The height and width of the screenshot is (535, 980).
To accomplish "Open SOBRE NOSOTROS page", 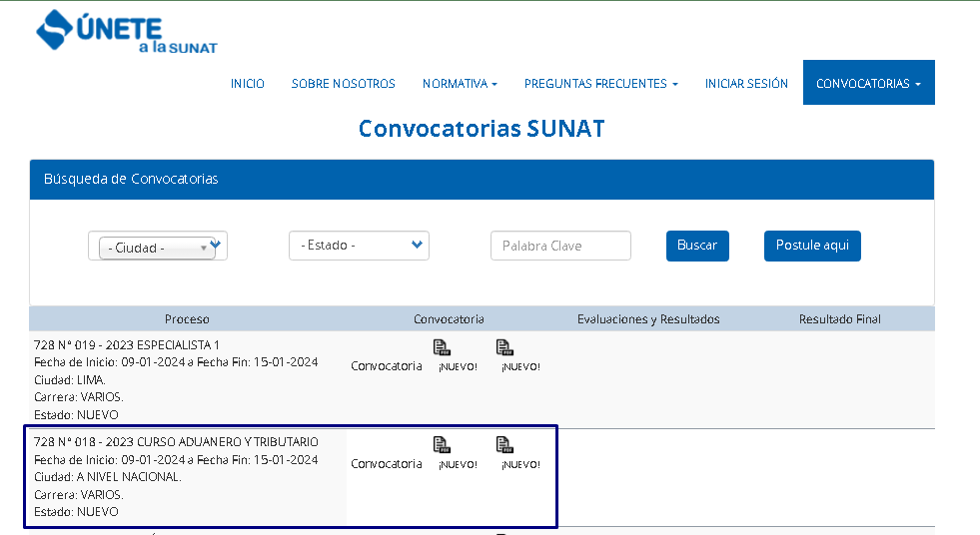I will click(343, 84).
